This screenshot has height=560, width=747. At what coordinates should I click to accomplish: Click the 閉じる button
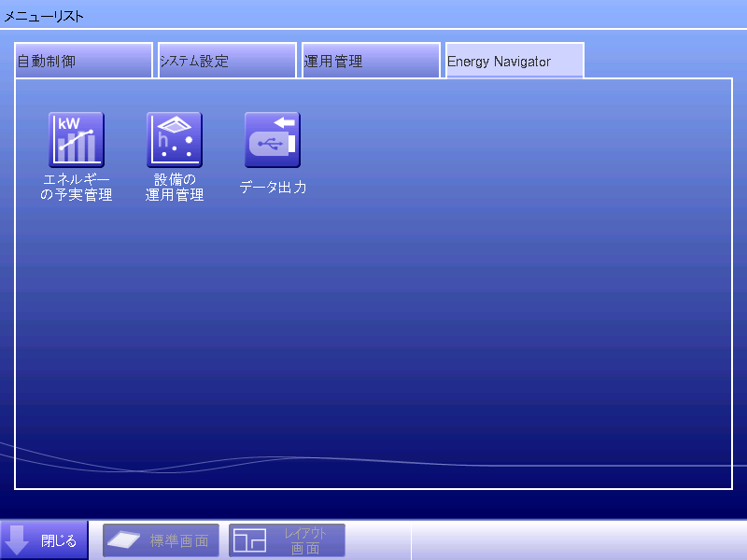44,540
